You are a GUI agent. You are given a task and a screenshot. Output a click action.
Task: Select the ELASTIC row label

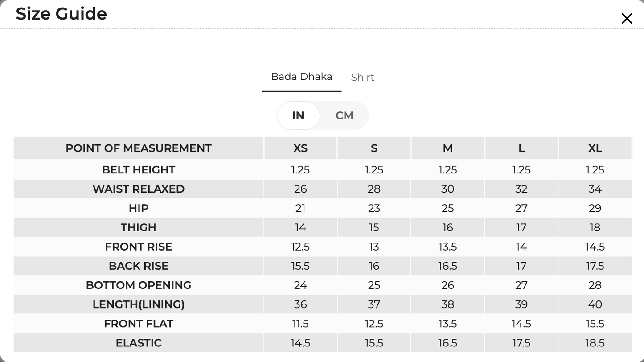point(139,343)
